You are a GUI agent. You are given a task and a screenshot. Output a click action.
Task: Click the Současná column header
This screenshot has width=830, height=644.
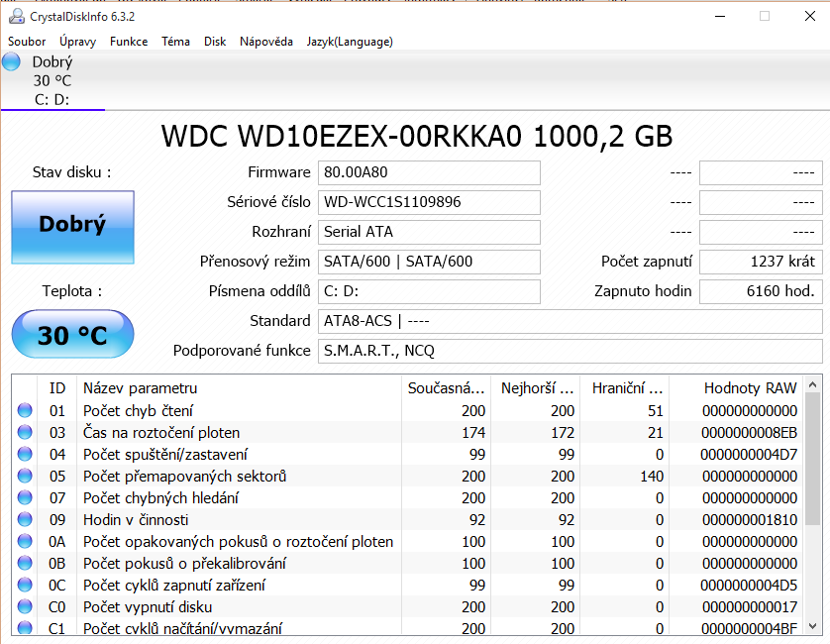(x=447, y=388)
